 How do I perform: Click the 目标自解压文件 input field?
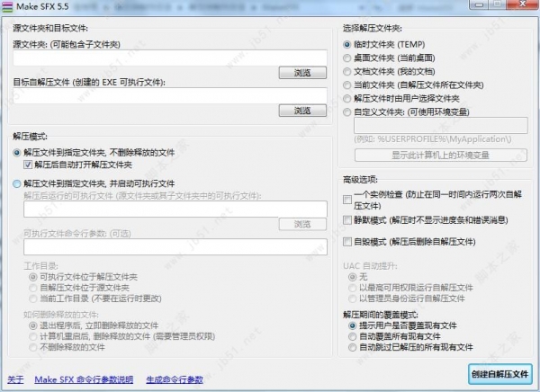coord(170,95)
